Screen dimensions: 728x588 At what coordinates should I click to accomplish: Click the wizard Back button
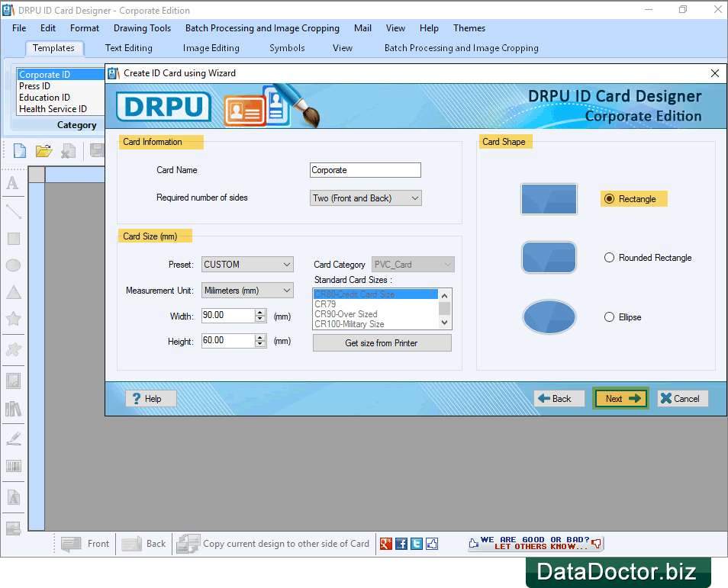pos(559,399)
